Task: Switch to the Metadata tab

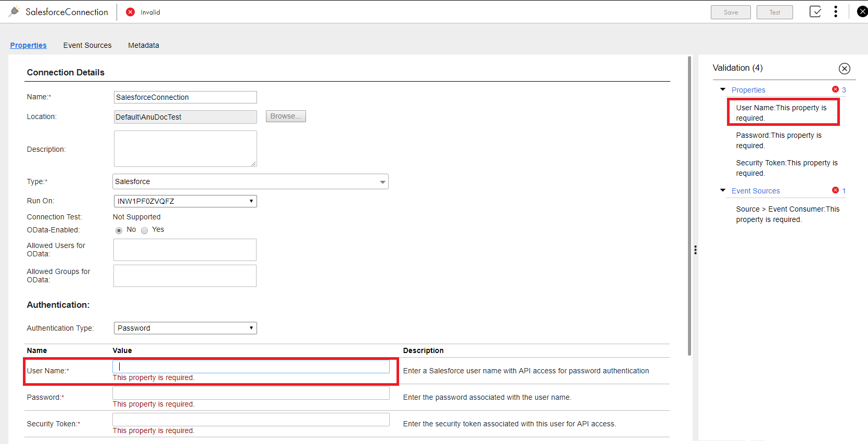Action: pos(144,45)
